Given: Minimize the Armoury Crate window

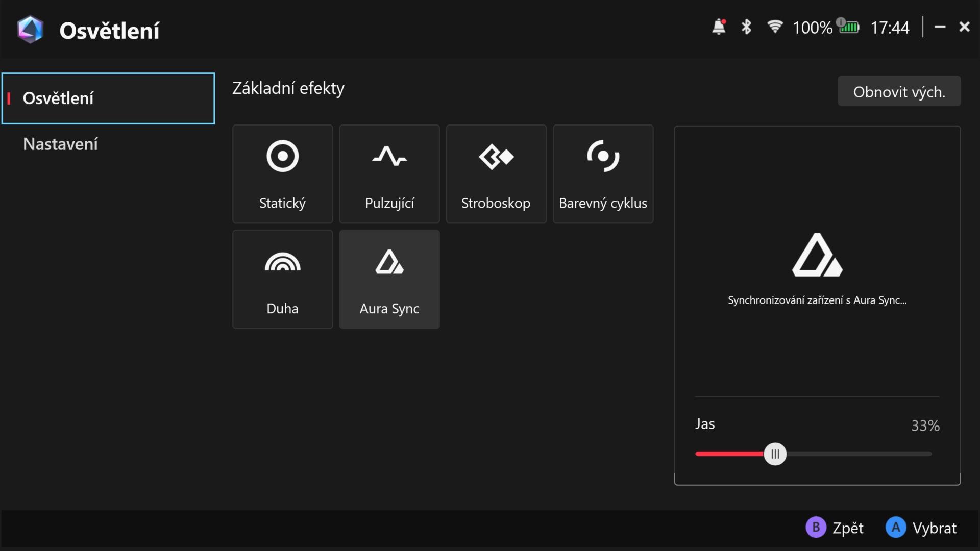Looking at the screenshot, I should click(940, 27).
